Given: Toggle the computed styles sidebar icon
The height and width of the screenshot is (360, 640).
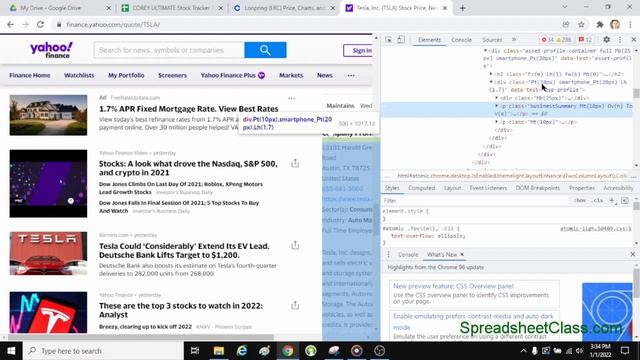Looking at the screenshot, I should point(625,200).
